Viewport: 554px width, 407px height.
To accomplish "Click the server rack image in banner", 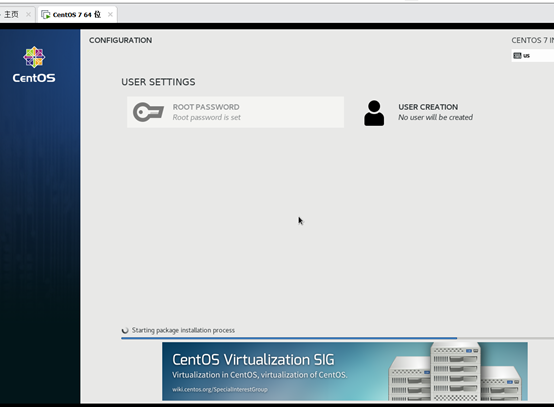I will 455,372.
